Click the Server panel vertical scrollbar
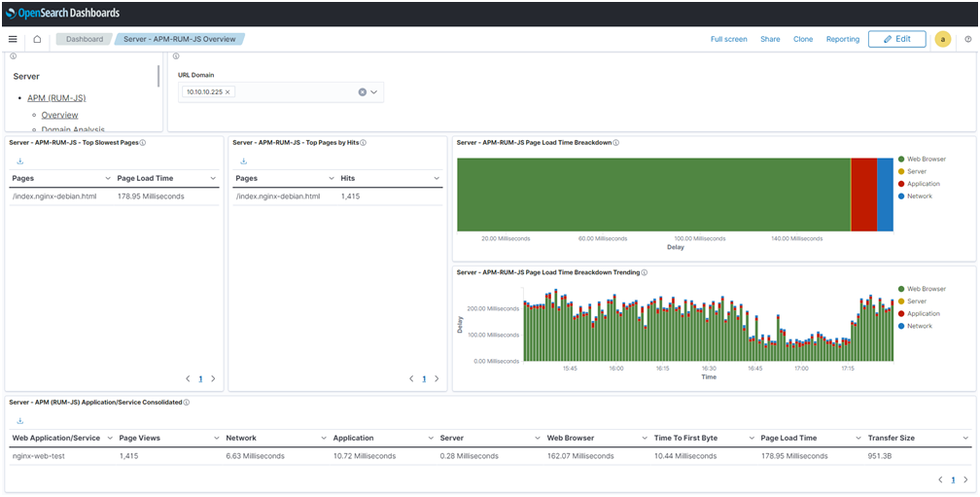The height and width of the screenshot is (497, 980). coord(158,76)
